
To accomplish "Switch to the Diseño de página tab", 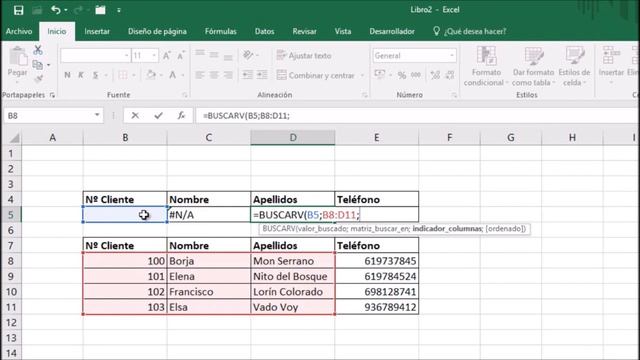I will (157, 31).
